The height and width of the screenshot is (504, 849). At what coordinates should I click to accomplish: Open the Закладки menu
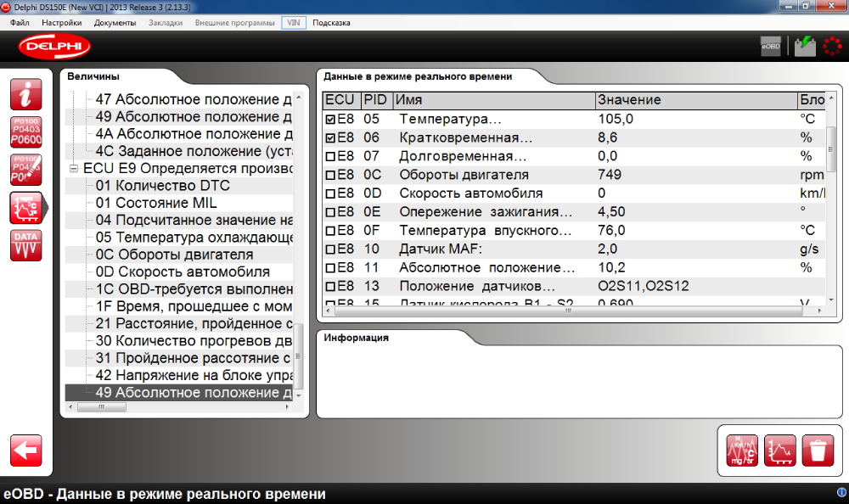click(166, 23)
